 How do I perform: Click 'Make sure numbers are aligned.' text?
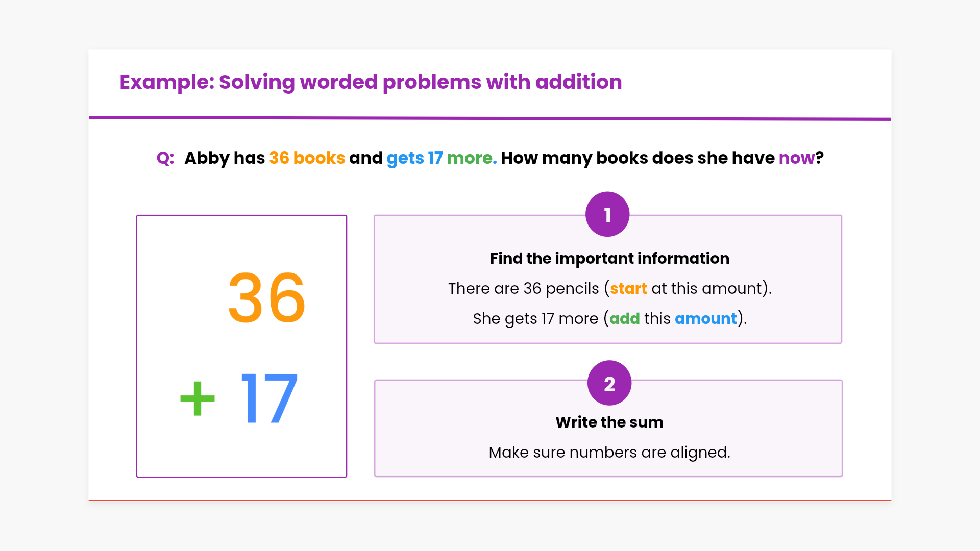click(609, 453)
